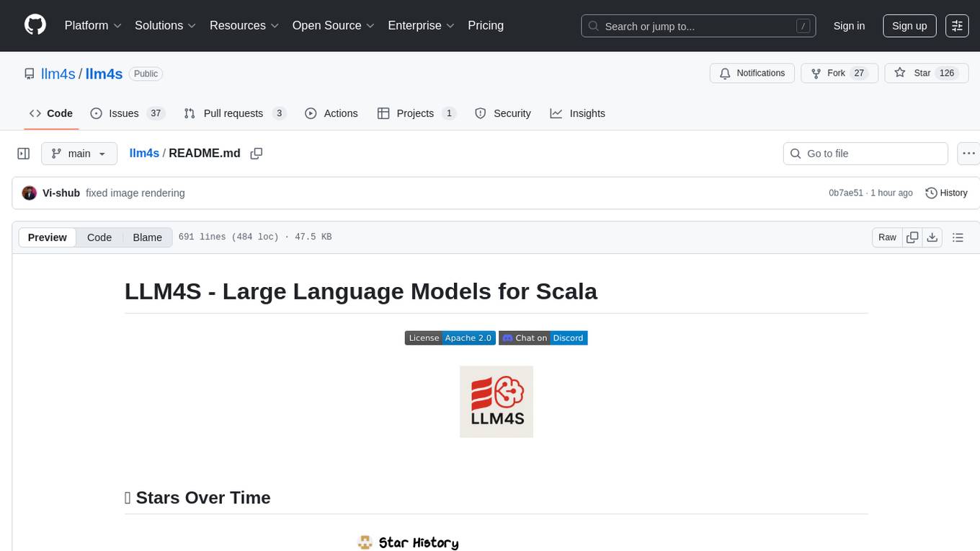The height and width of the screenshot is (551, 980).
Task: Click the Stars Over Time heading
Action: point(197,498)
